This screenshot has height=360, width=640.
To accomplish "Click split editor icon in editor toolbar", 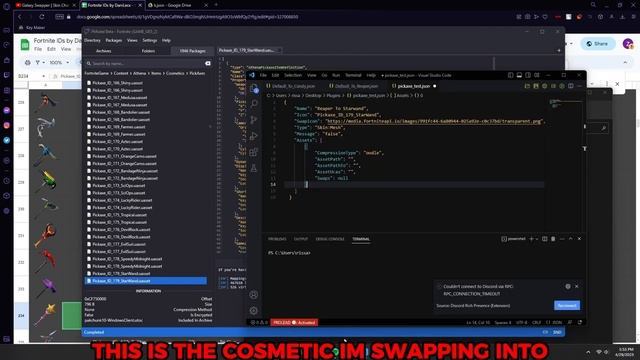I will [x=571, y=86].
